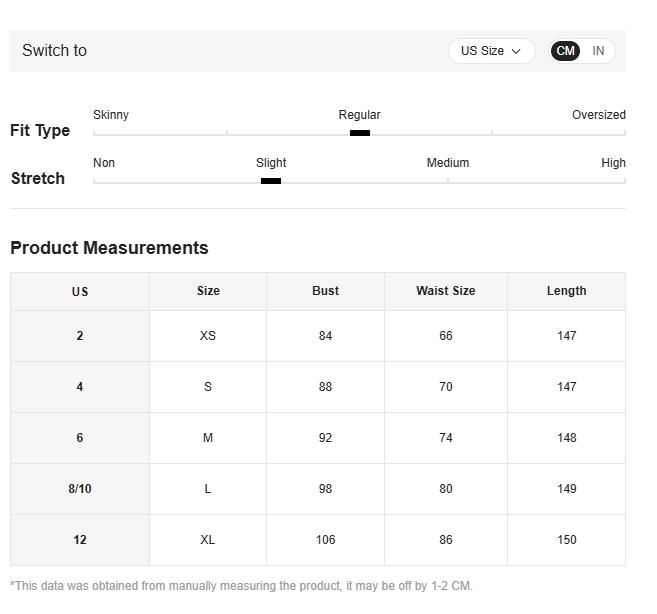657x614 pixels.
Task: Click the Length column header
Action: pos(566,291)
